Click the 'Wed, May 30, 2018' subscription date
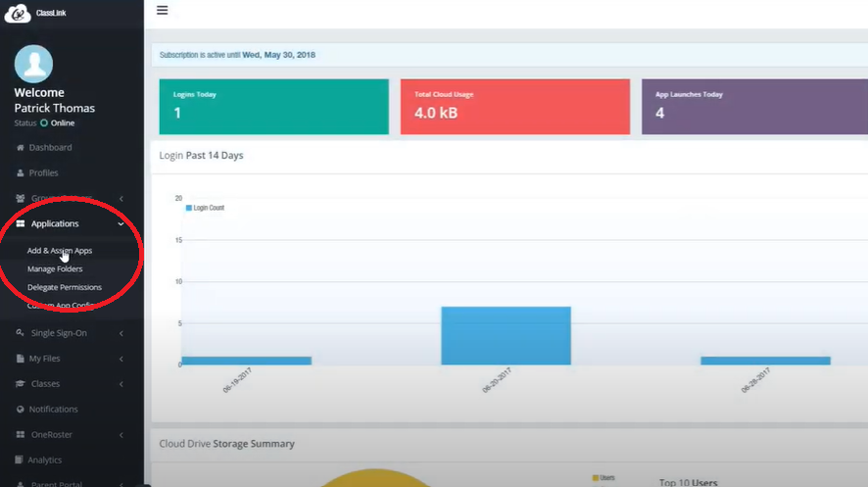The image size is (868, 487). click(279, 55)
